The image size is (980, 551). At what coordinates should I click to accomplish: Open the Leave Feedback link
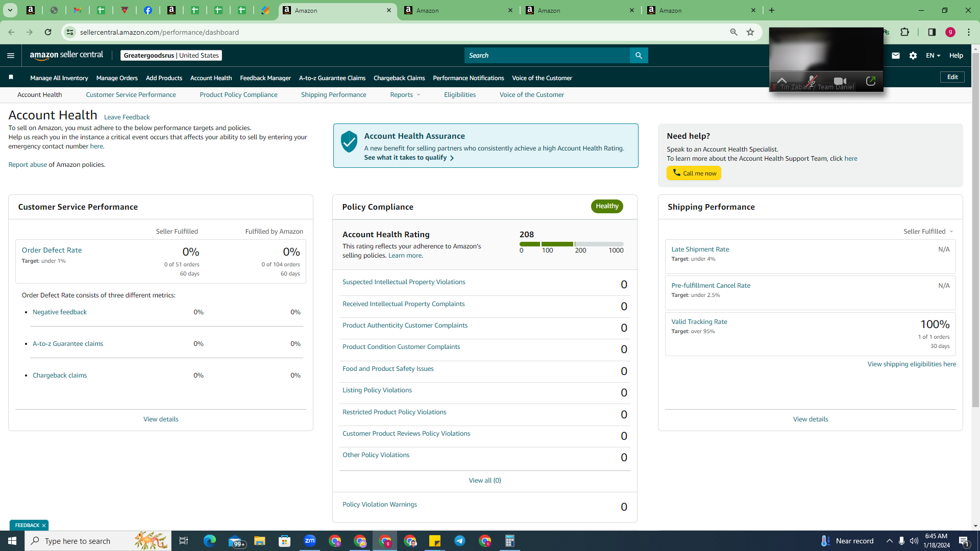127,117
